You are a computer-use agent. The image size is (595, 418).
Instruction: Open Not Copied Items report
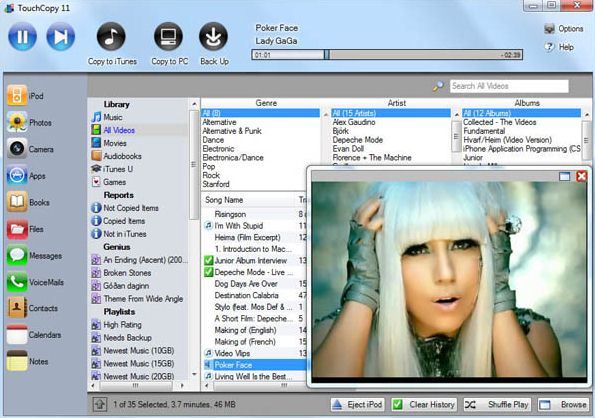click(125, 208)
